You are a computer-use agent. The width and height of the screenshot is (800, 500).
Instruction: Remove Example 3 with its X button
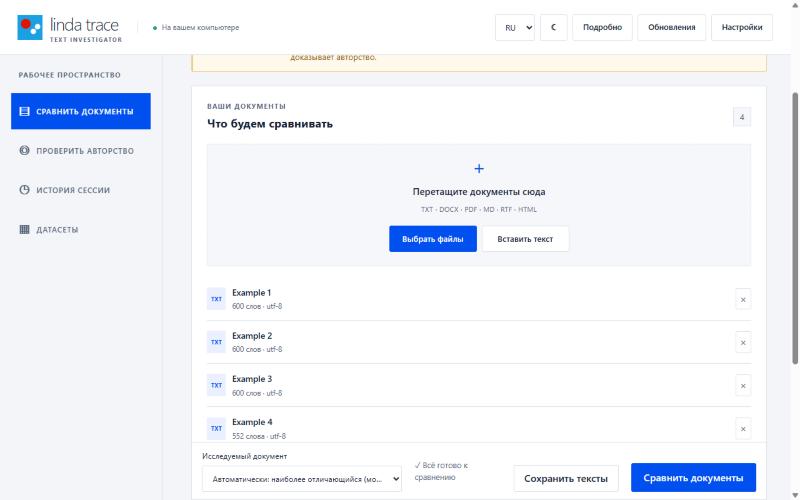click(743, 386)
